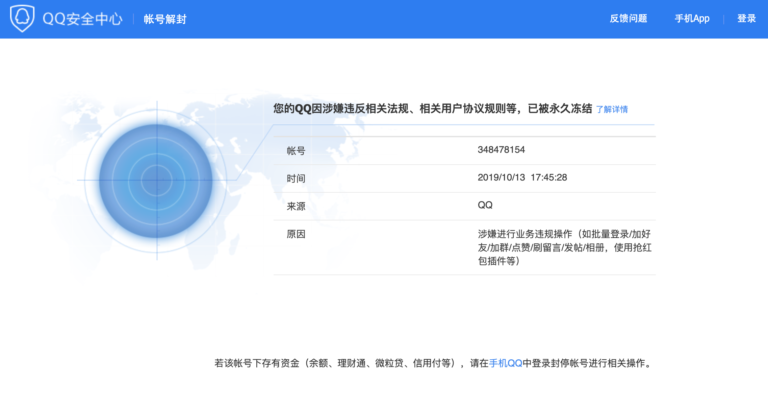
Task: Open the 了解详情 details link
Action: pyautogui.click(x=612, y=109)
